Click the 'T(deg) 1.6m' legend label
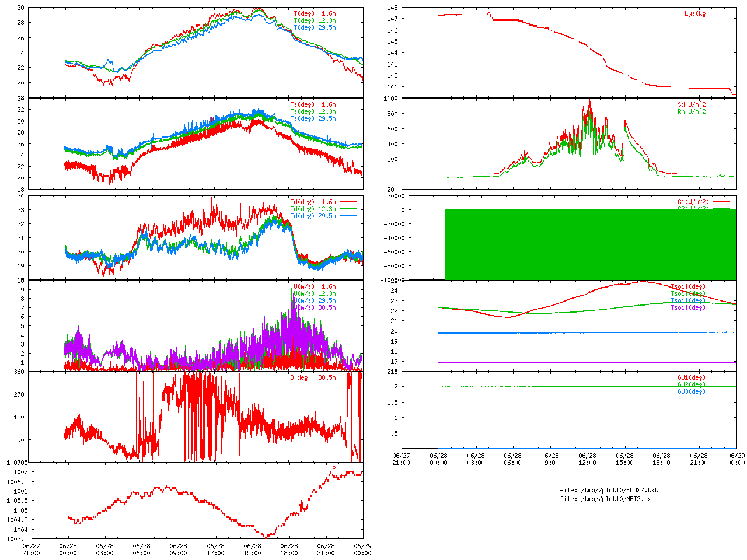747x560 pixels. pyautogui.click(x=315, y=13)
